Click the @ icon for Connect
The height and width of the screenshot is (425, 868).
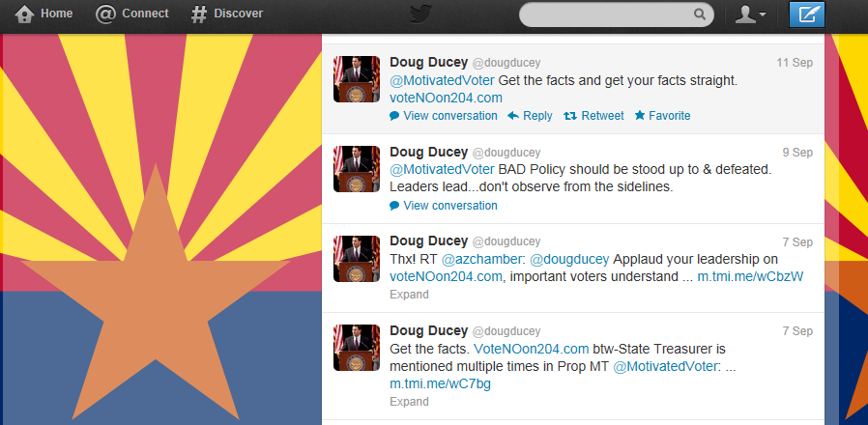pyautogui.click(x=105, y=14)
